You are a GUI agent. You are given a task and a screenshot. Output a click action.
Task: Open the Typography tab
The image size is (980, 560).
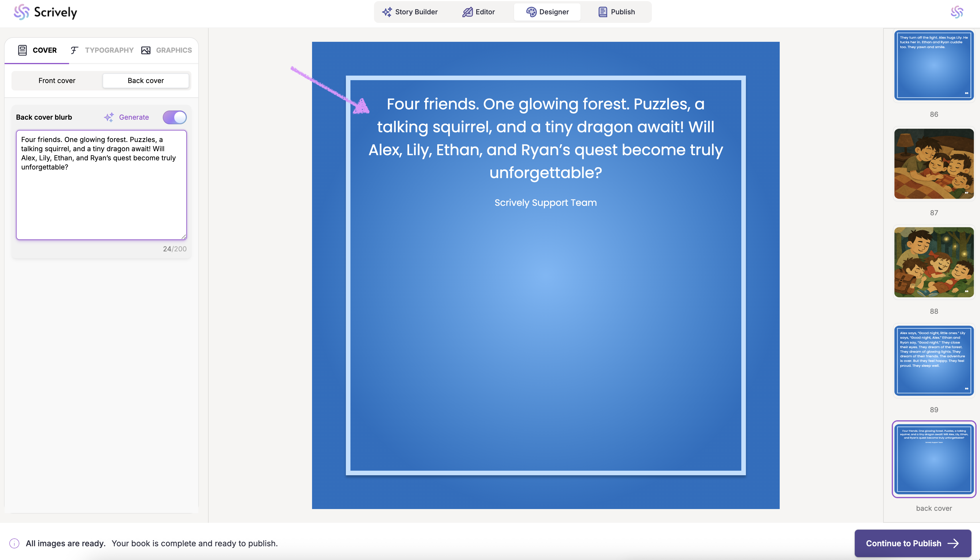[109, 50]
